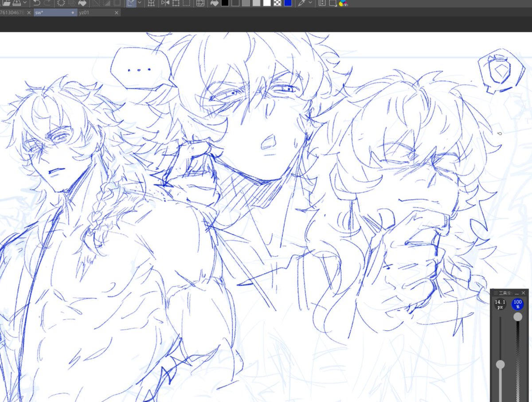Viewport: 532px width, 402px height.
Task: Click the Fill bucket icon next to Clear
Action: coord(82,3)
